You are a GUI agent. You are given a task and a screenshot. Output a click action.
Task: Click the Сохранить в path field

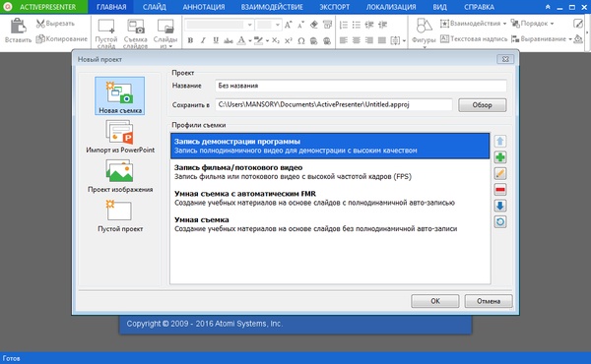[334, 104]
